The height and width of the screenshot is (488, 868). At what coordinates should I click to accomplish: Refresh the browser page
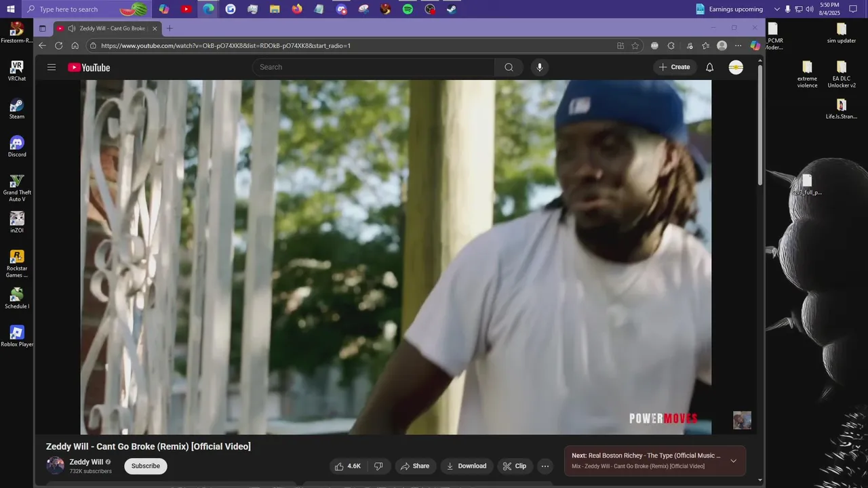(58, 45)
